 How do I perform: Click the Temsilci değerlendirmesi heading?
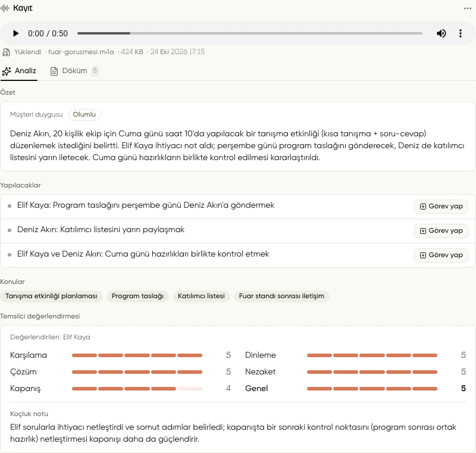(x=40, y=316)
